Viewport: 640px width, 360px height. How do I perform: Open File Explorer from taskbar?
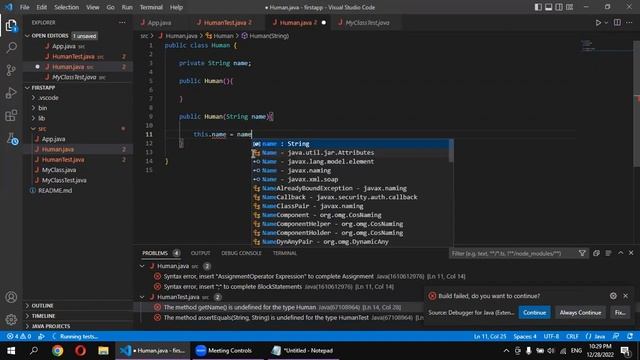pyautogui.click(x=103, y=350)
